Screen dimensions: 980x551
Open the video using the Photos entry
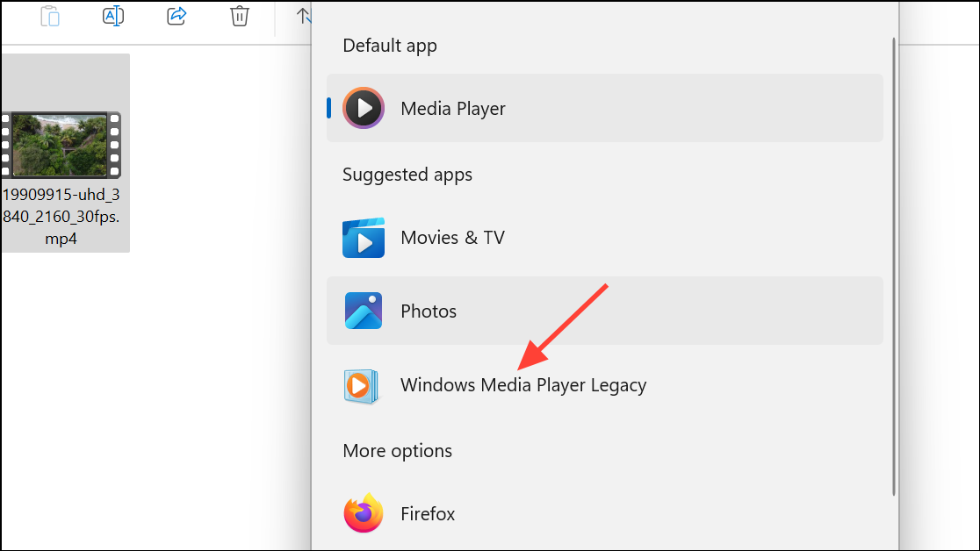[429, 311]
